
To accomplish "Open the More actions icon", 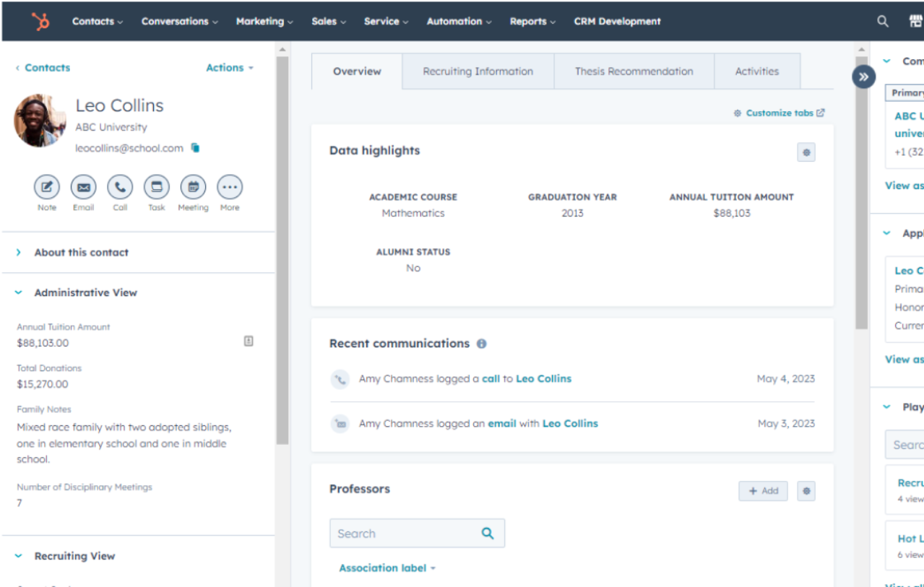I will pos(229,188).
